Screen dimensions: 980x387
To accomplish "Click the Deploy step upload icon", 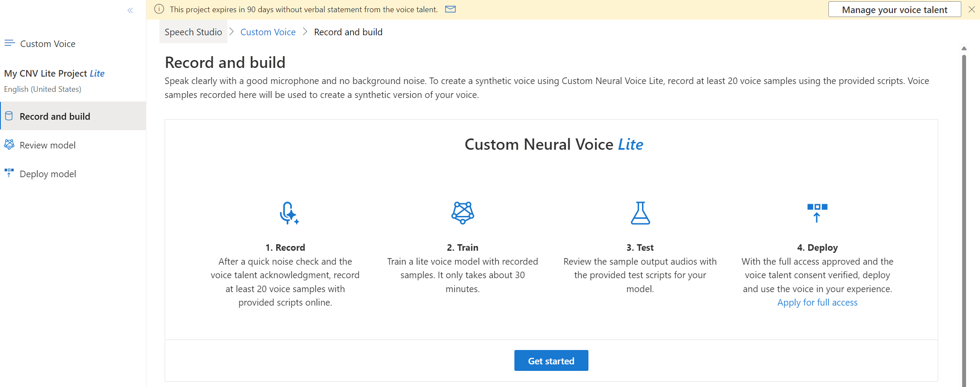I will pos(817,213).
